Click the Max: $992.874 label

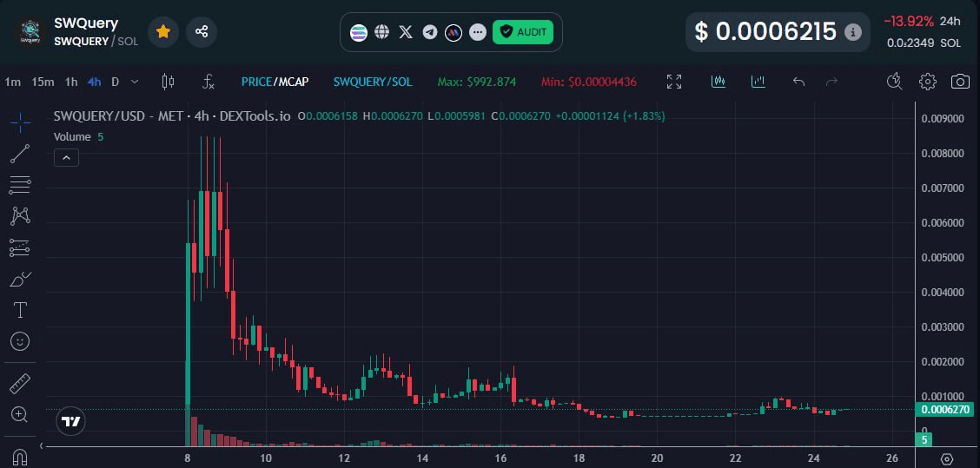point(477,82)
